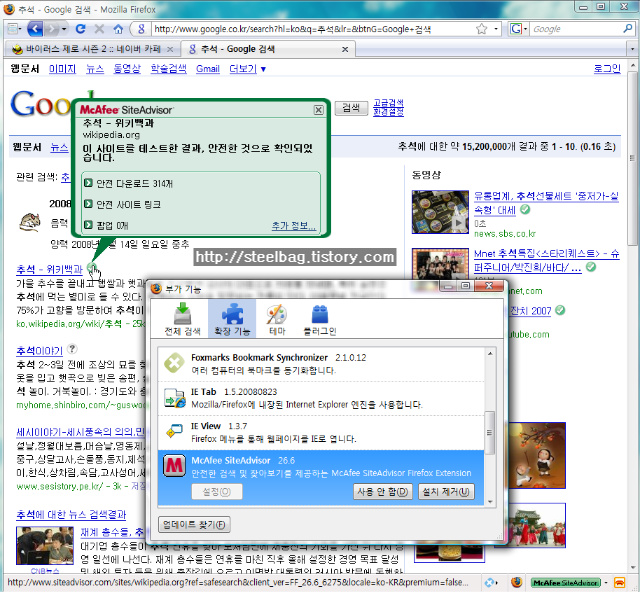640x592 pixels.
Task: Click the Stop loading X icon
Action: pyautogui.click(x=99, y=29)
